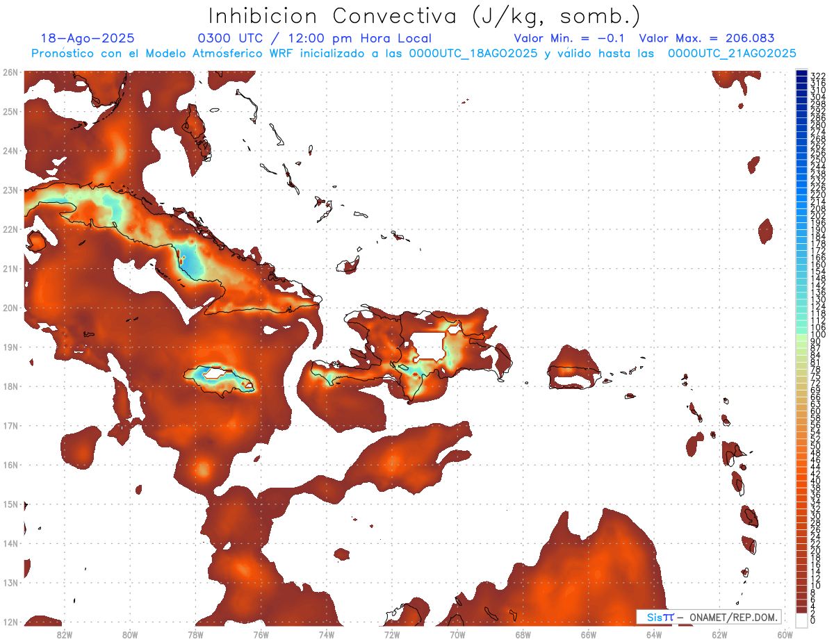Click the 'Inhibicion Convectiva (J/kg, somb.)' title
834x644 pixels.
[425, 17]
